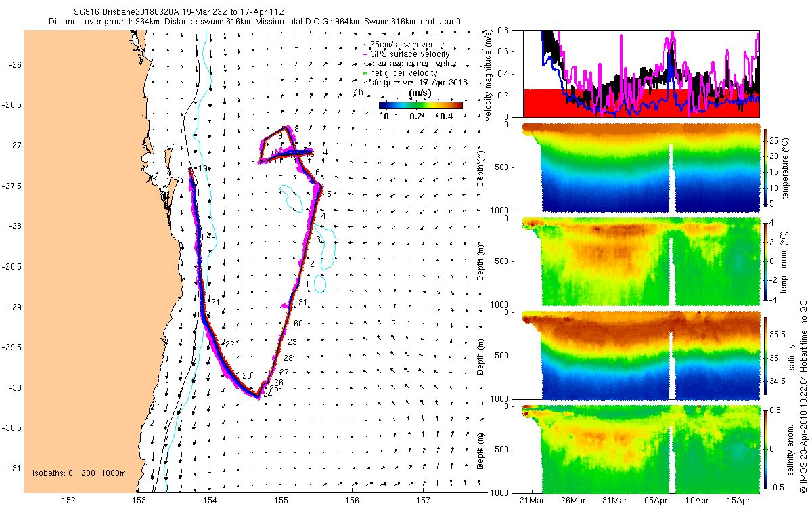Click waypoint label 13 on the glider track

coord(202,169)
